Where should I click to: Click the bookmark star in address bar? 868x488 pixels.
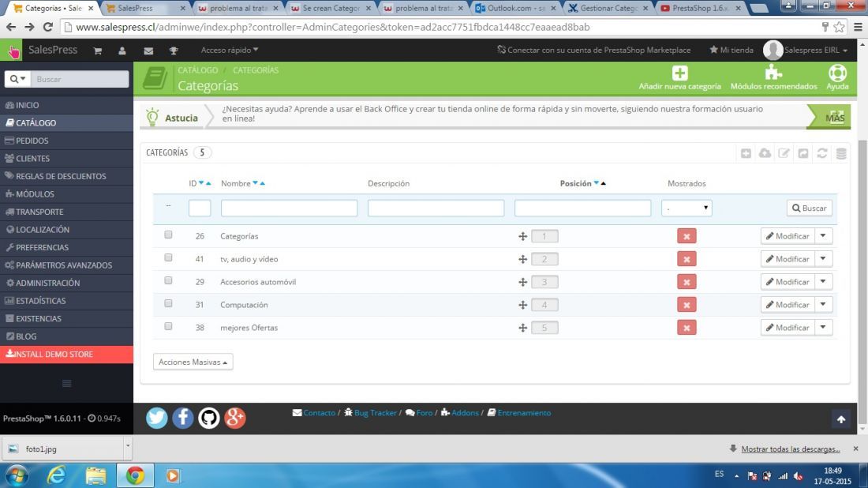click(840, 27)
